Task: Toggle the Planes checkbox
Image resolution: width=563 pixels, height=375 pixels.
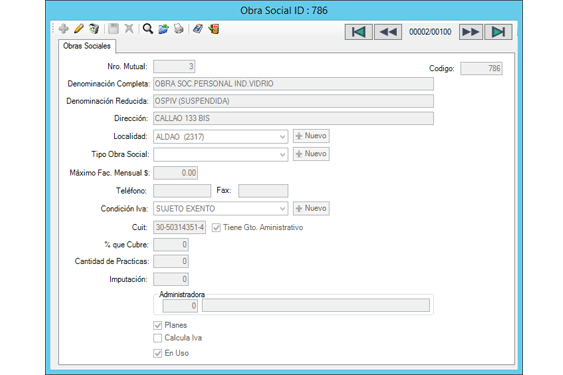Action: 157,325
